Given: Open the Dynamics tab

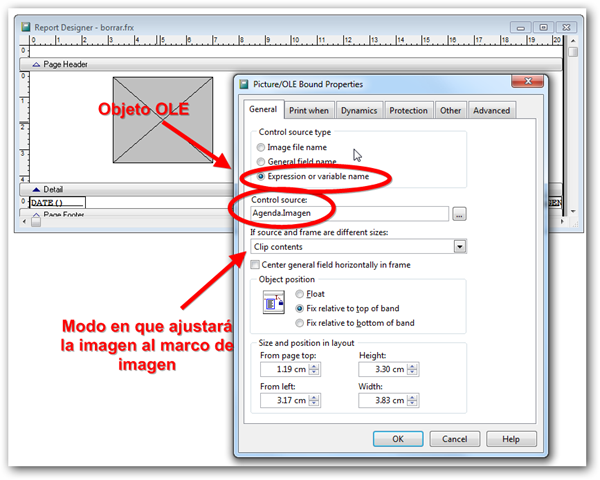Looking at the screenshot, I should point(359,111).
